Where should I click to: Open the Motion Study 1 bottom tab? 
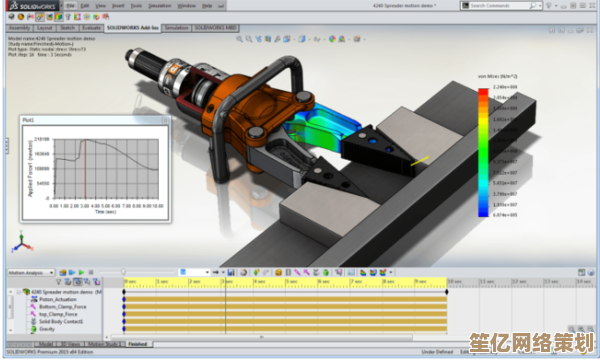pos(104,344)
